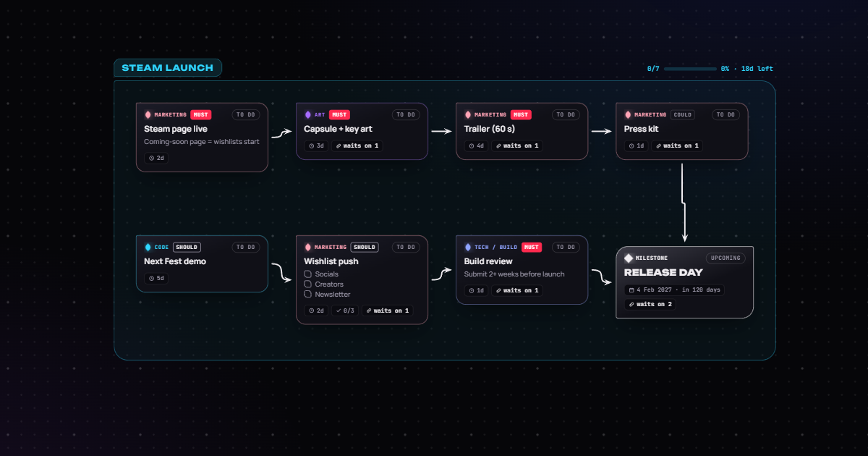
Task: Click COULD badge on Press kit
Action: coord(682,114)
